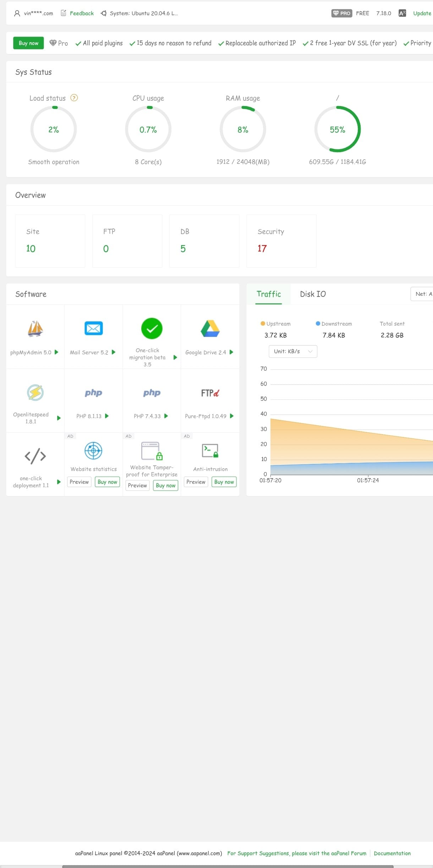
Task: Click the arrow next to PHP 7.4.33
Action: (166, 416)
